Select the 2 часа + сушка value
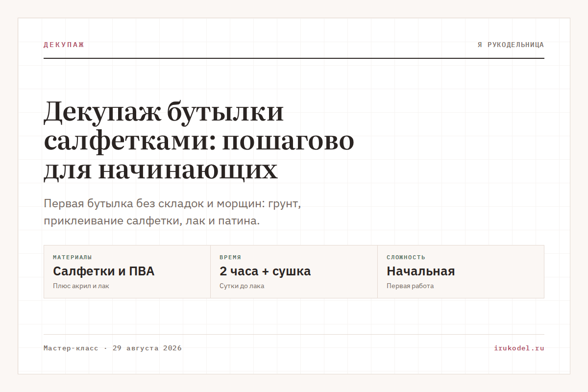The height and width of the screenshot is (392, 588). [x=265, y=271]
